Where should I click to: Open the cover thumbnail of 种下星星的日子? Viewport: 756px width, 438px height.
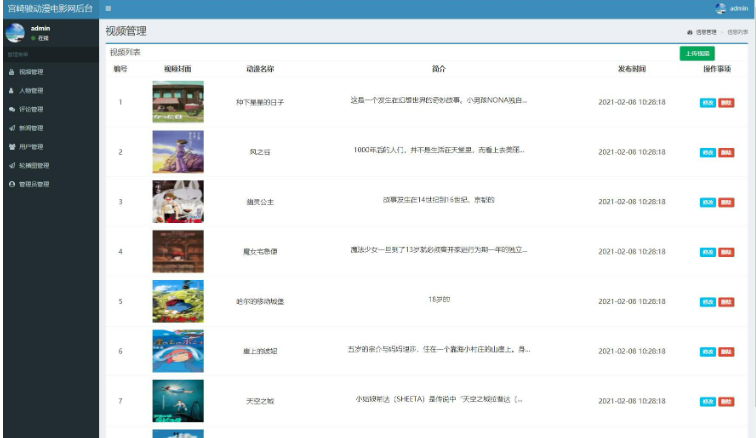pos(178,102)
